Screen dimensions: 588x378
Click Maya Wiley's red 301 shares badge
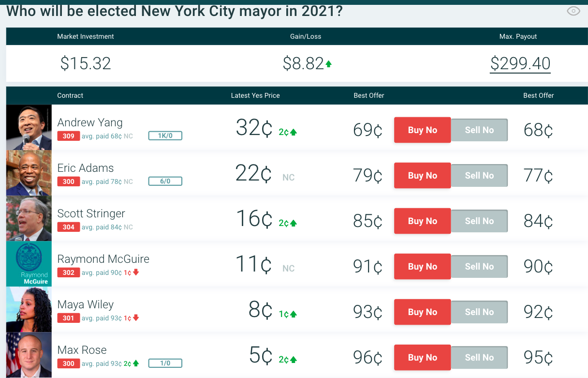click(69, 318)
